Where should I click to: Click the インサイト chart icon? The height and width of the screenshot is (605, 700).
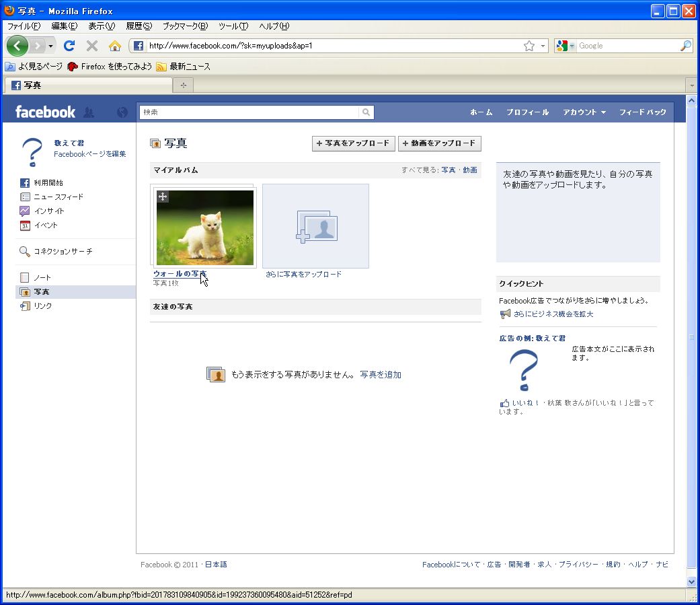[x=25, y=211]
